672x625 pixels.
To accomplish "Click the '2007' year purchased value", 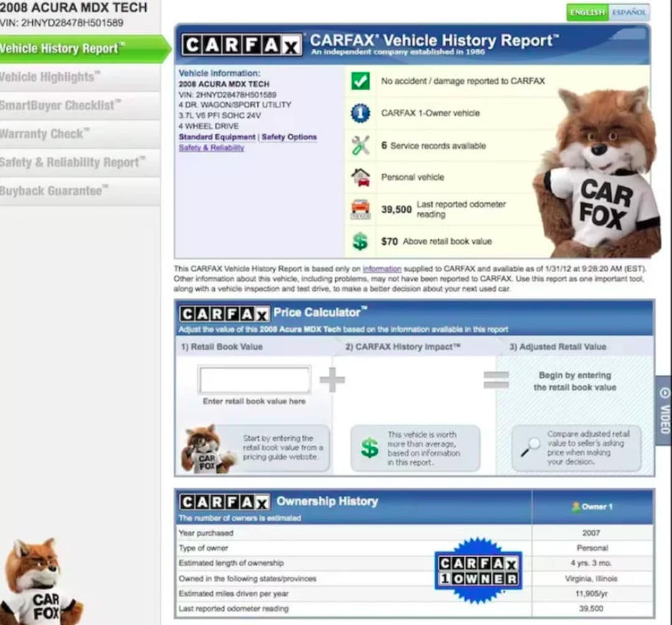I will pyautogui.click(x=591, y=533).
